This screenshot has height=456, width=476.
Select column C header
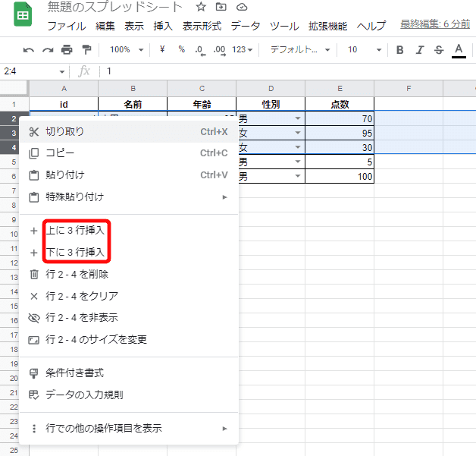(x=202, y=89)
